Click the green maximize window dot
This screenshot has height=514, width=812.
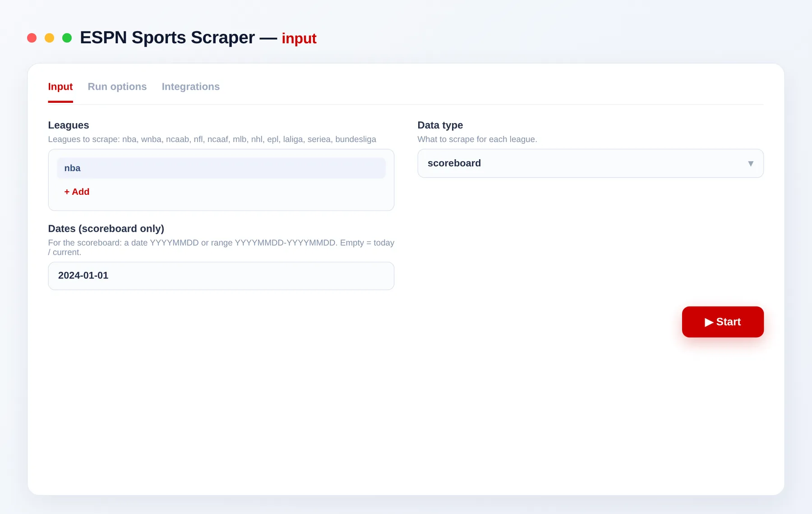(67, 38)
